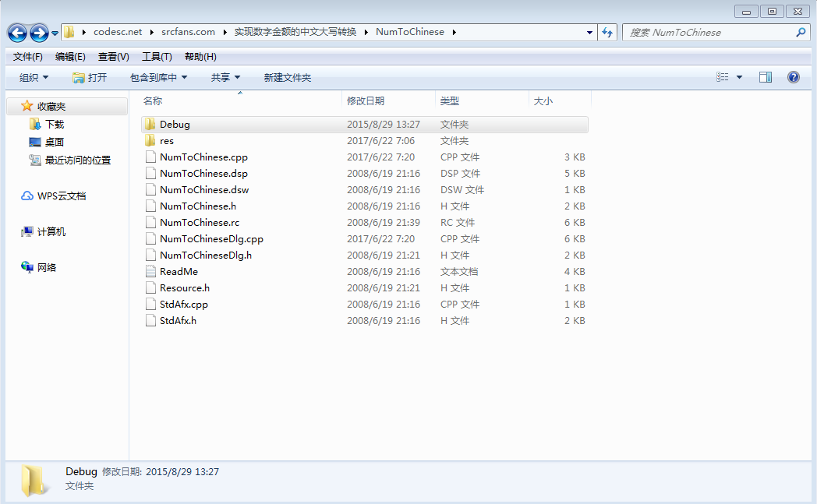
Task: Select the StdAfx.cpp file icon
Action: click(150, 304)
